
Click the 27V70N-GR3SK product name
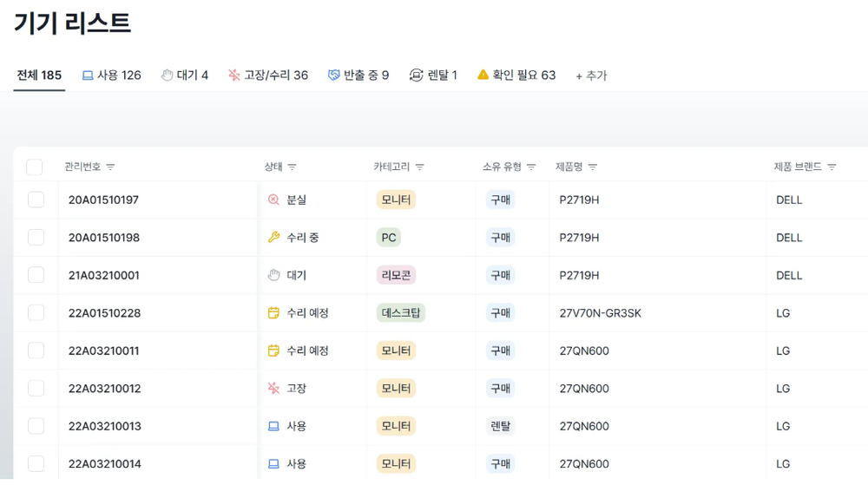(600, 313)
